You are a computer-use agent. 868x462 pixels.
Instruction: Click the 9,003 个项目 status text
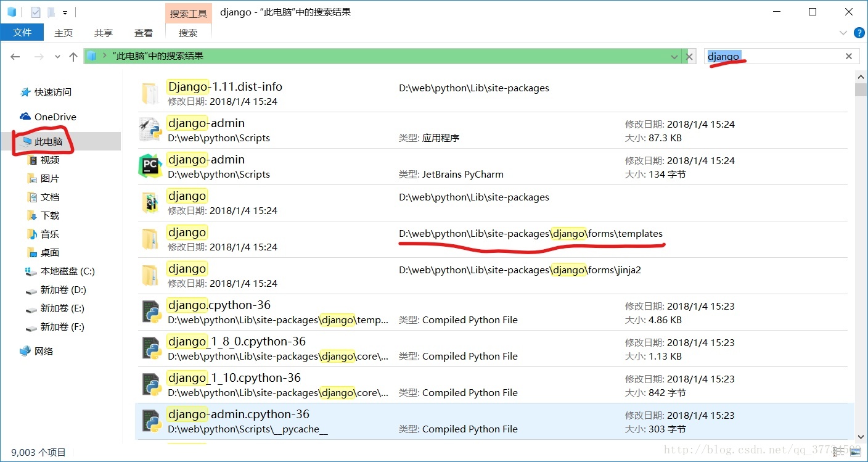[x=38, y=453]
